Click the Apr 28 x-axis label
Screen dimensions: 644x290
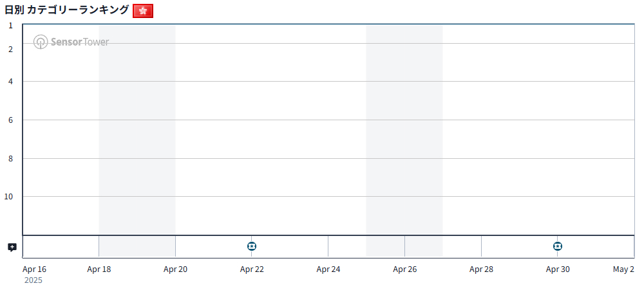(481, 269)
